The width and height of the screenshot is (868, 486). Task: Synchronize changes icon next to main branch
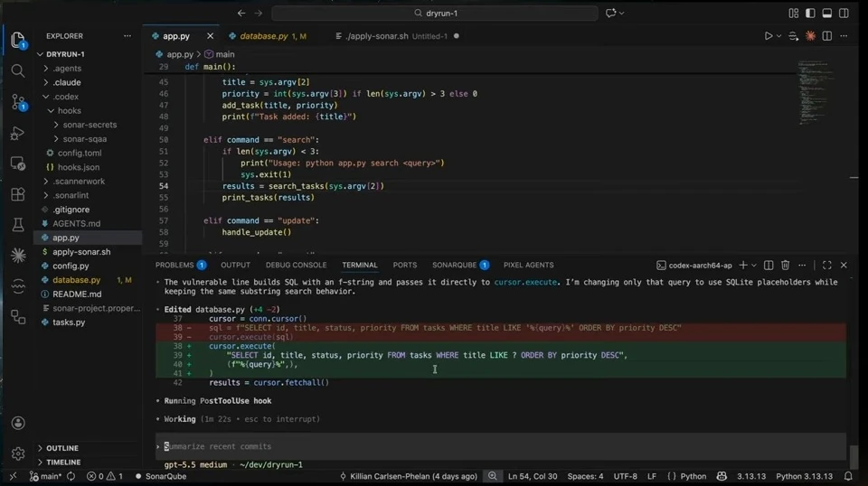(x=71, y=476)
